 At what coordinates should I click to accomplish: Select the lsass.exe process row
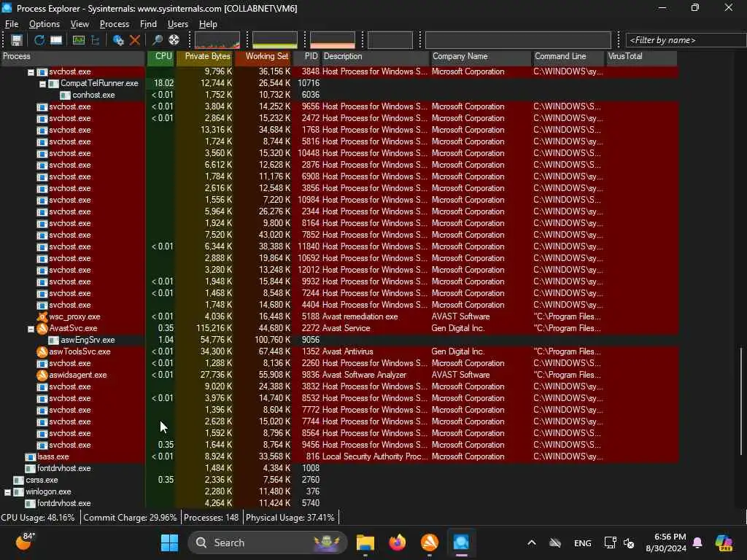pos(339,456)
